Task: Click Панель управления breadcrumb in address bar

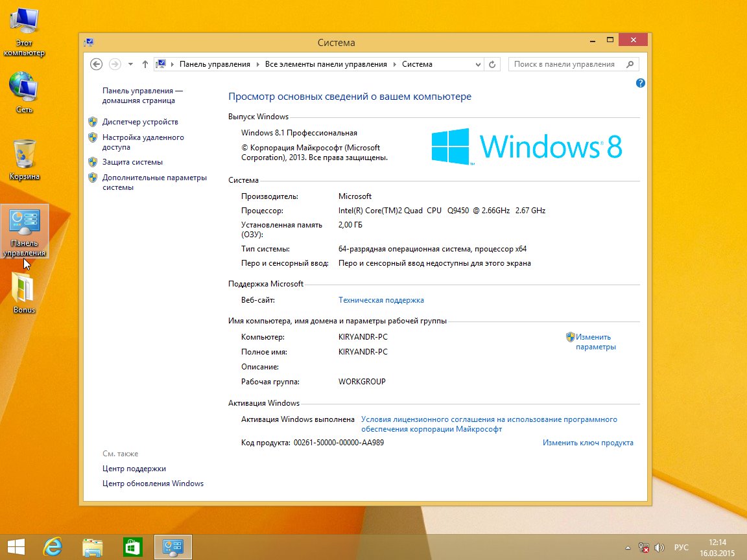Action: (x=214, y=64)
